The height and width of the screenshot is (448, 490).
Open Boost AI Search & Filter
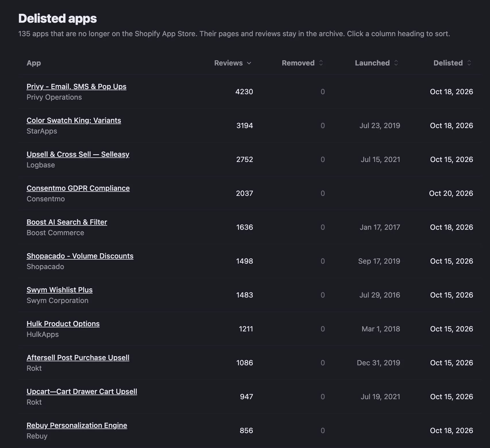coord(67,222)
